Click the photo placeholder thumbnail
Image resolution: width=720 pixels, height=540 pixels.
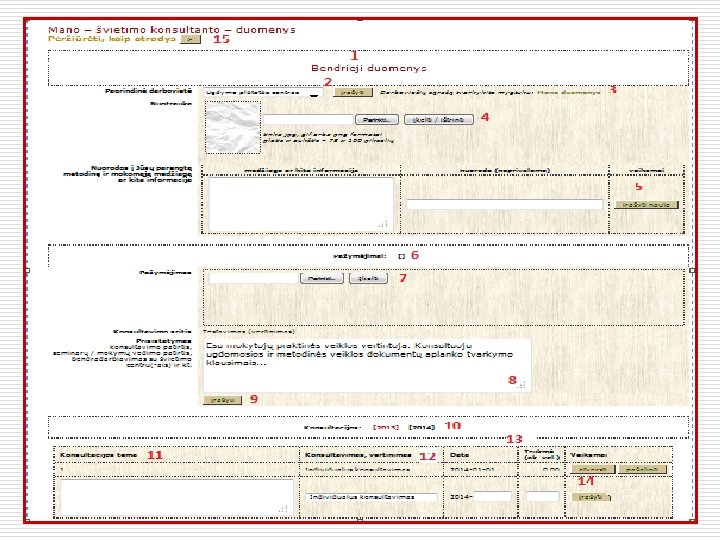click(x=233, y=127)
